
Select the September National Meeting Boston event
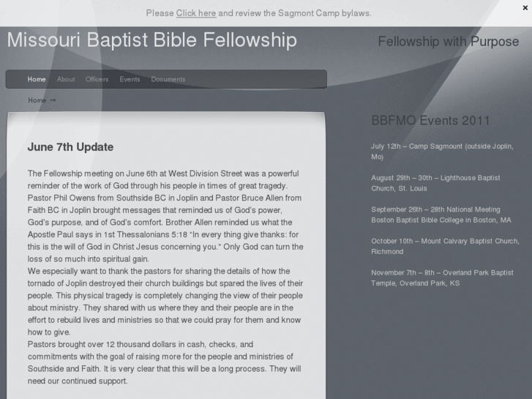[443, 215]
